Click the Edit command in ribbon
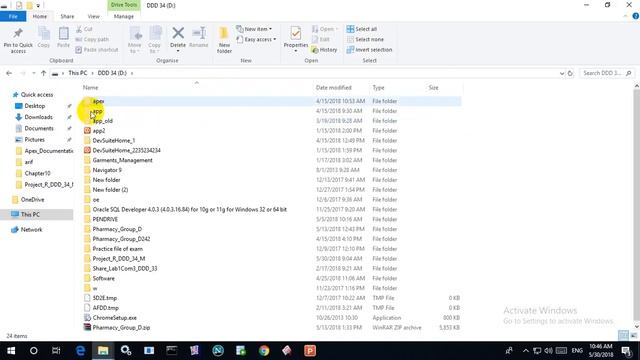Viewport: 640px width, 360px height. (321, 39)
